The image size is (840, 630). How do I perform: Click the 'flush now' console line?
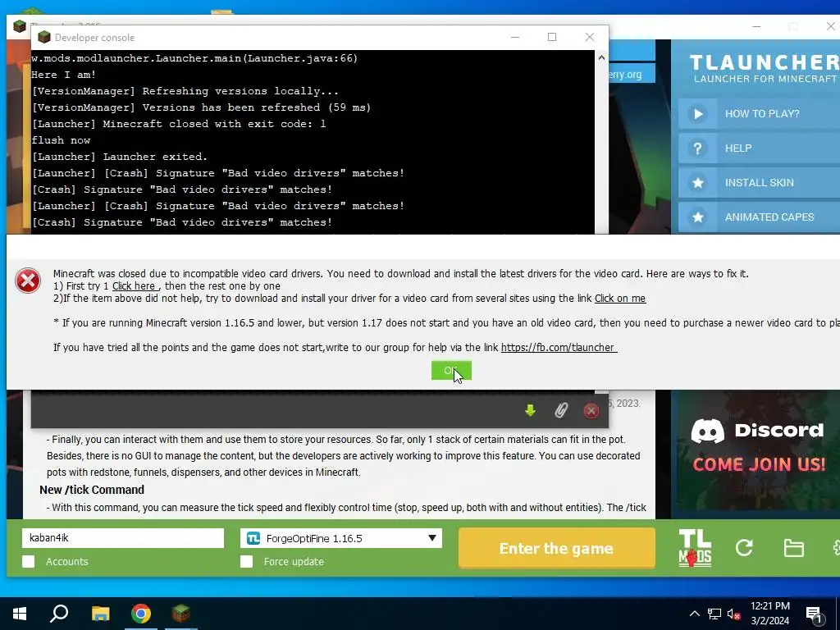tap(61, 140)
